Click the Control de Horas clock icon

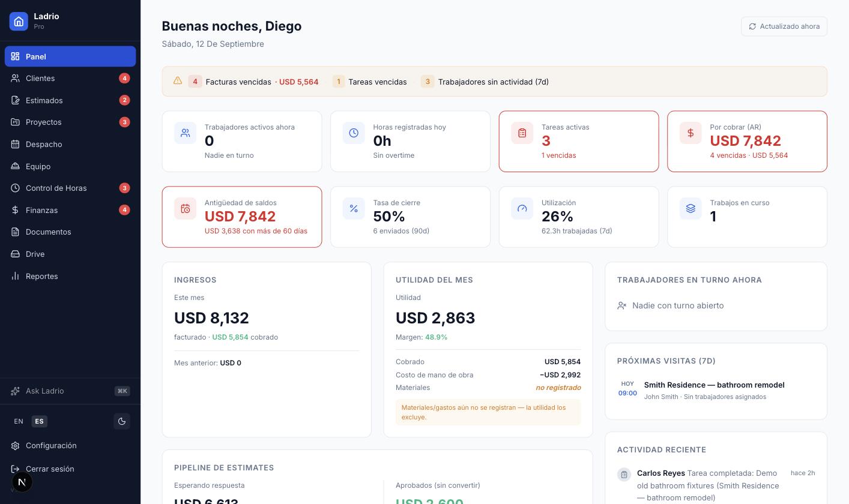16,188
